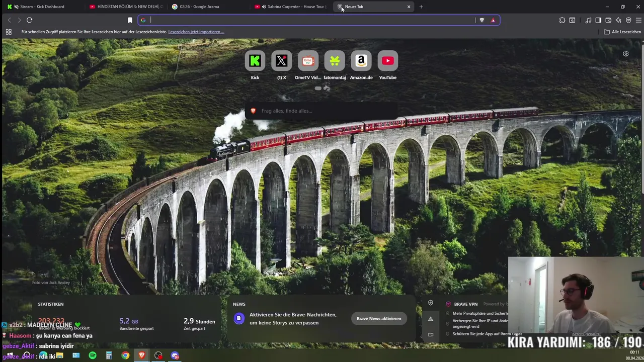Click the Brave Shields lion icon
The width and height of the screenshot is (644, 362).
481,20
